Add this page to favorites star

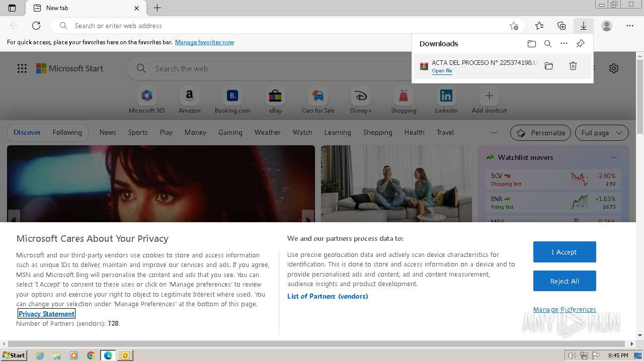click(514, 26)
